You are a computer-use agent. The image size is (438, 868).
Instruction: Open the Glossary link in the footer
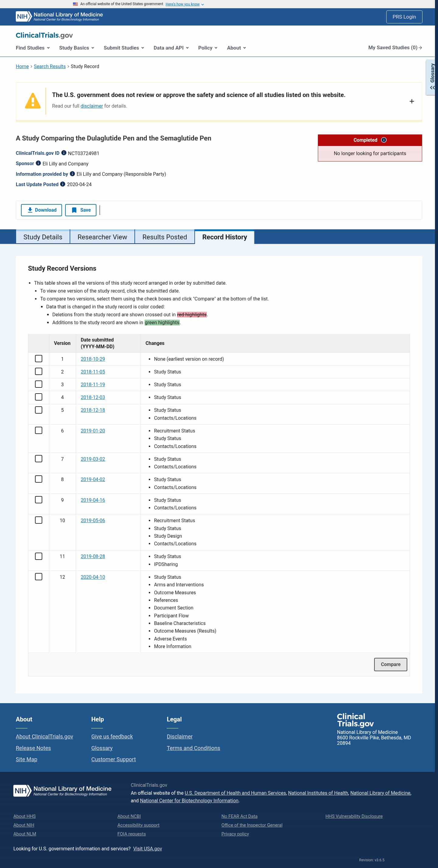tap(102, 748)
